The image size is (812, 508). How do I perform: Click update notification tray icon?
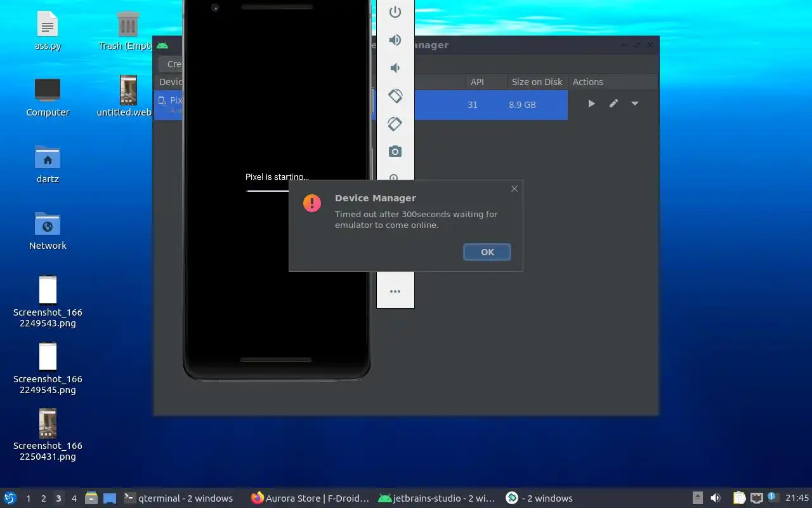tap(772, 497)
